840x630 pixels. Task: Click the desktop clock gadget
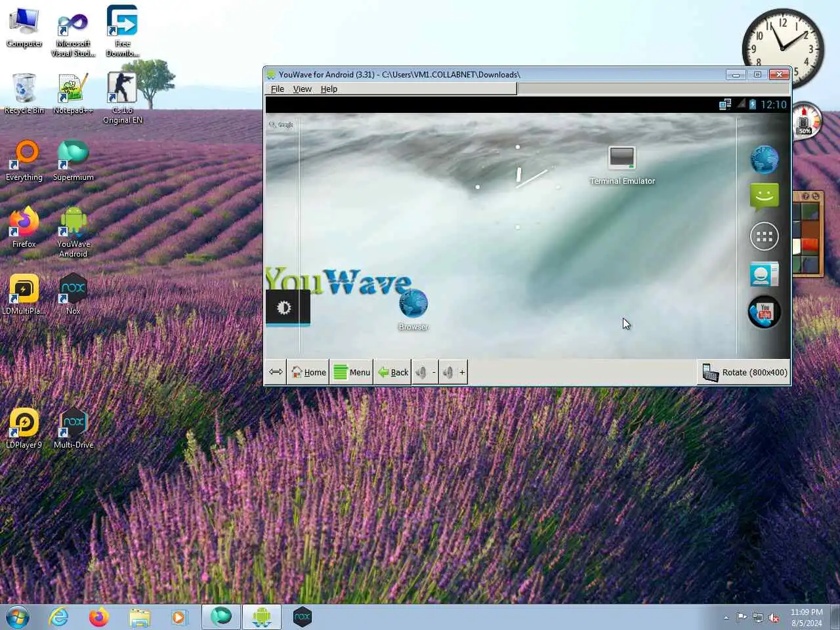pos(783,49)
